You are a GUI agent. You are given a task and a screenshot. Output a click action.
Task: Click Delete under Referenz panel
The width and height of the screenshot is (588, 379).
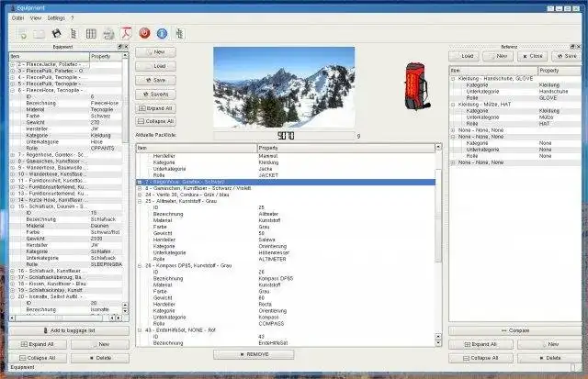(550, 358)
